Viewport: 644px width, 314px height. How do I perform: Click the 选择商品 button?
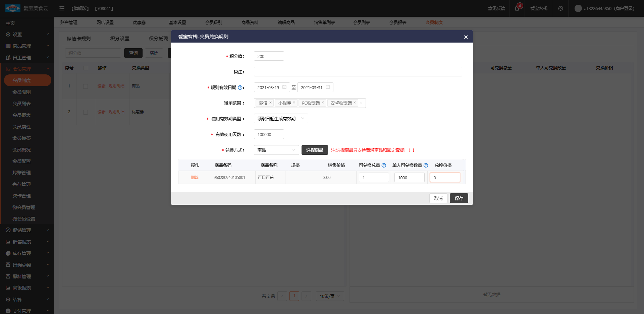(x=314, y=150)
